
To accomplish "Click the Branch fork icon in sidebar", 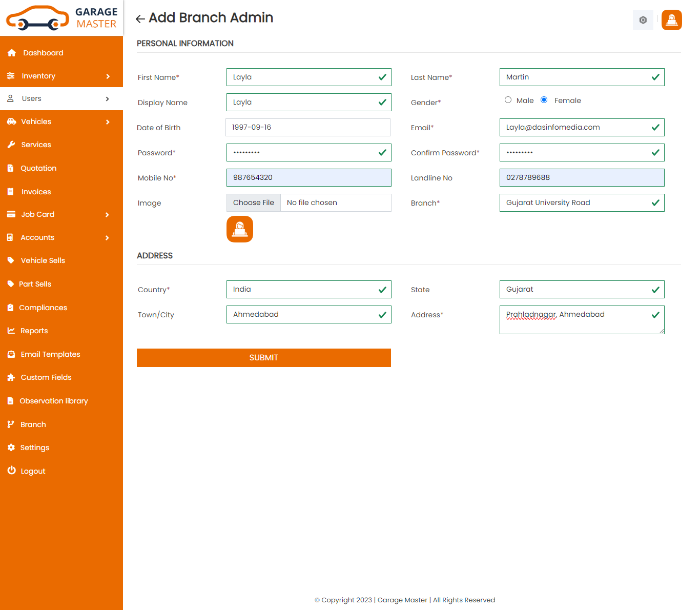I will [x=11, y=424].
